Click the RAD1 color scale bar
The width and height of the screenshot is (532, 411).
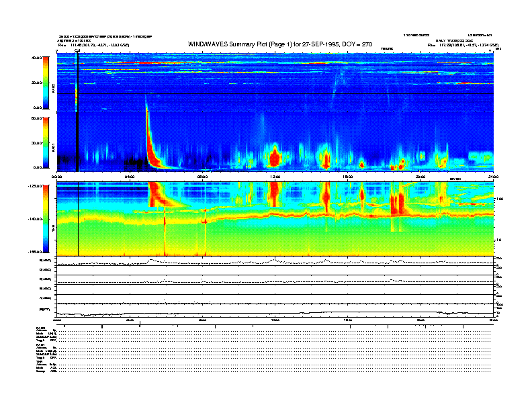(46, 143)
